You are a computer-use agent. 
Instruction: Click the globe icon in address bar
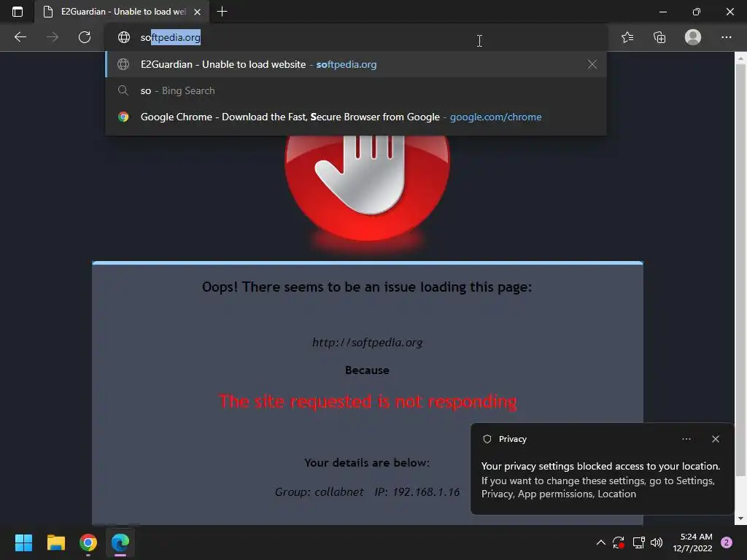click(x=124, y=37)
